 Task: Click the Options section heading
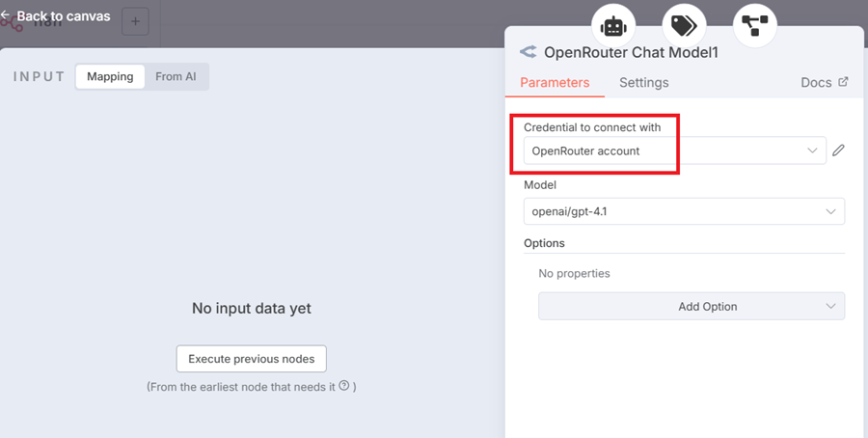[544, 243]
